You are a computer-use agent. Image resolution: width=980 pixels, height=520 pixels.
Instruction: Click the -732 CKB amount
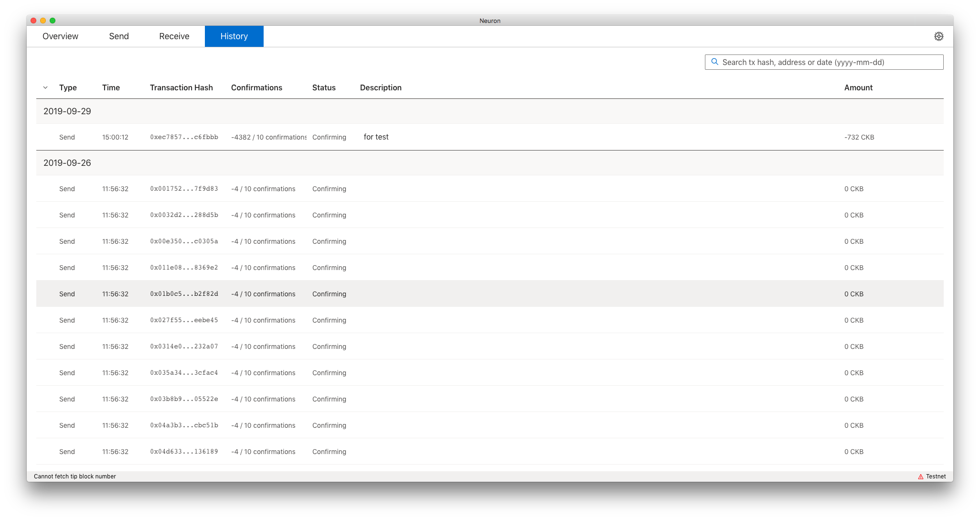point(859,137)
